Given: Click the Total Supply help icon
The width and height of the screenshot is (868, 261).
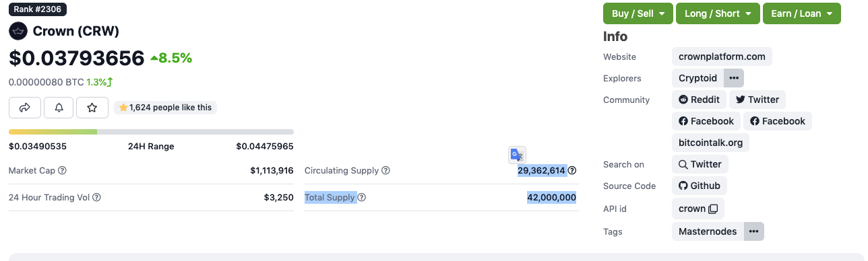Looking at the screenshot, I should (x=361, y=198).
